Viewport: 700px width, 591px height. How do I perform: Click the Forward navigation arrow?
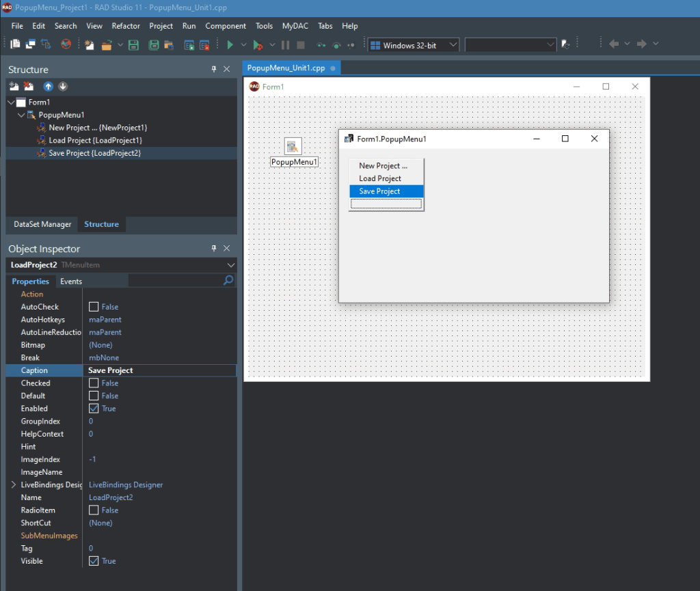click(x=641, y=44)
